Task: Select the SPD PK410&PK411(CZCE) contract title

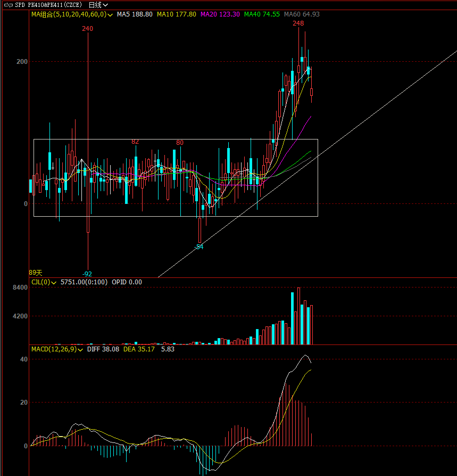Action: pos(49,5)
